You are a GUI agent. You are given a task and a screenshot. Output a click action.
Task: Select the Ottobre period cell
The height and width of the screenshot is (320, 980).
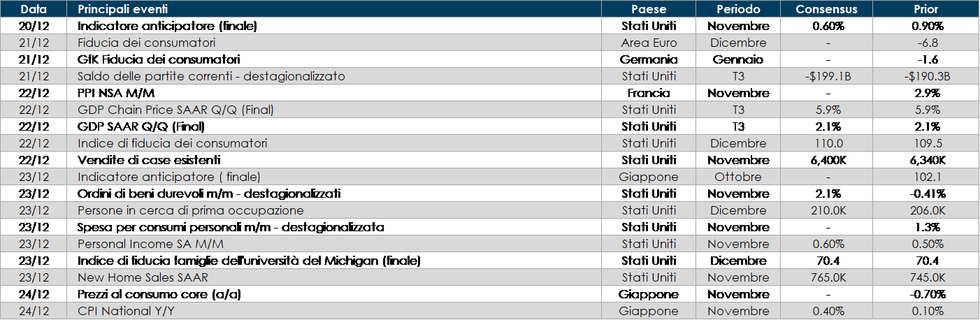738,177
